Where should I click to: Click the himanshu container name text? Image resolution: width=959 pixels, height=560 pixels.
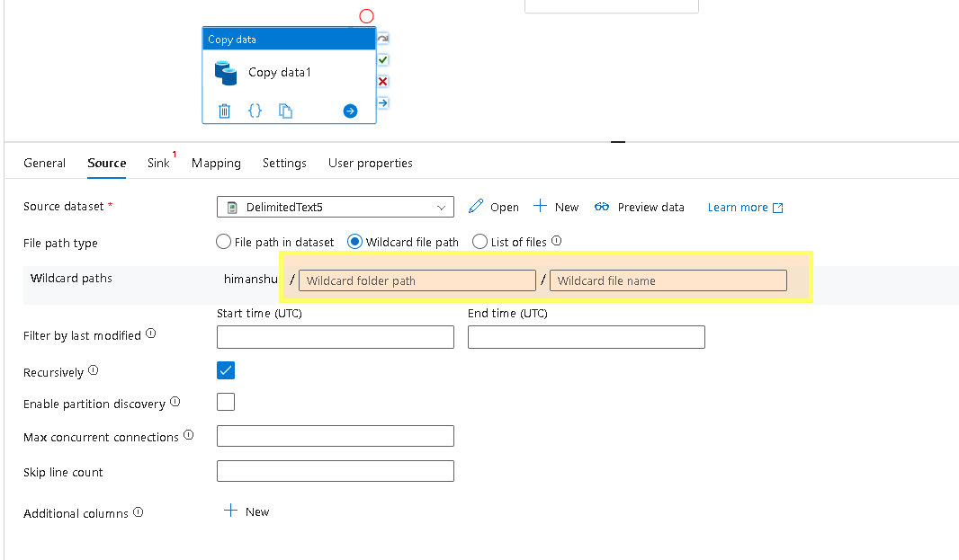[251, 279]
